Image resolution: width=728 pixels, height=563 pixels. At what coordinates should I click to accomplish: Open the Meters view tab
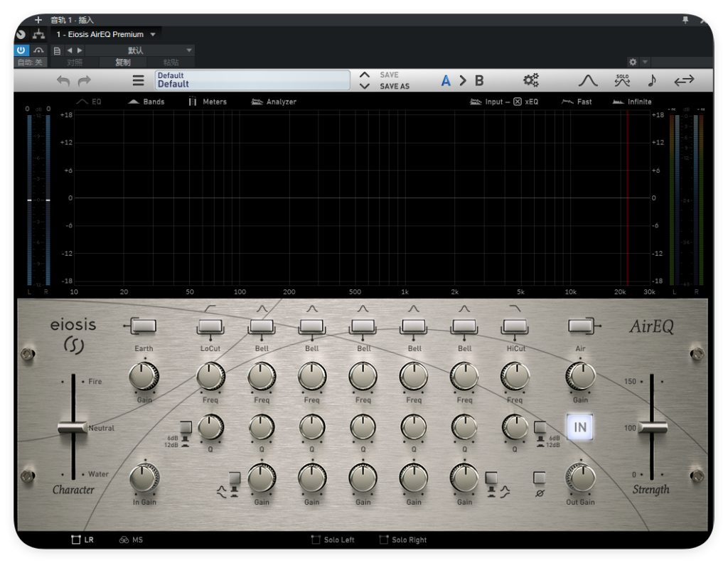pos(208,102)
